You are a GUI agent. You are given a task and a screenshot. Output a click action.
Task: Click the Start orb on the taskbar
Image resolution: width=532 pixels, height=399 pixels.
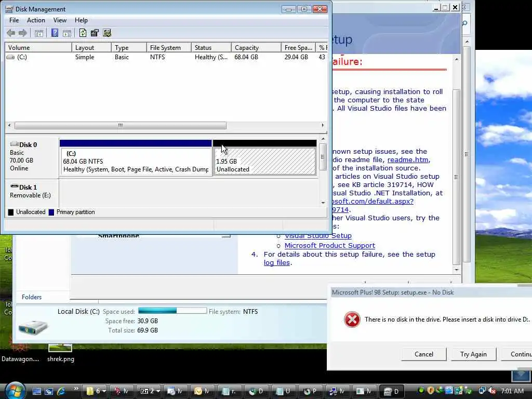15,391
